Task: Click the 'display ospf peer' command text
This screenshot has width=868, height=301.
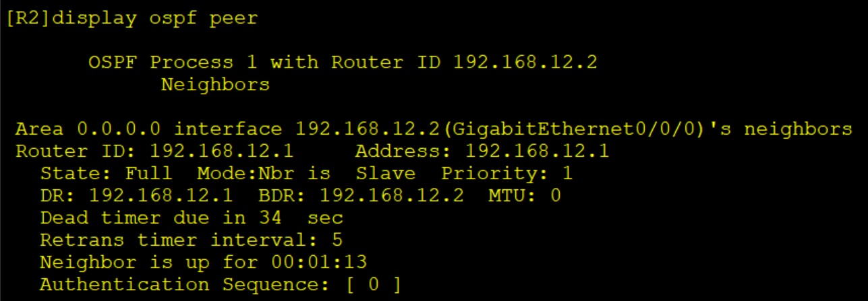Action: [x=155, y=18]
